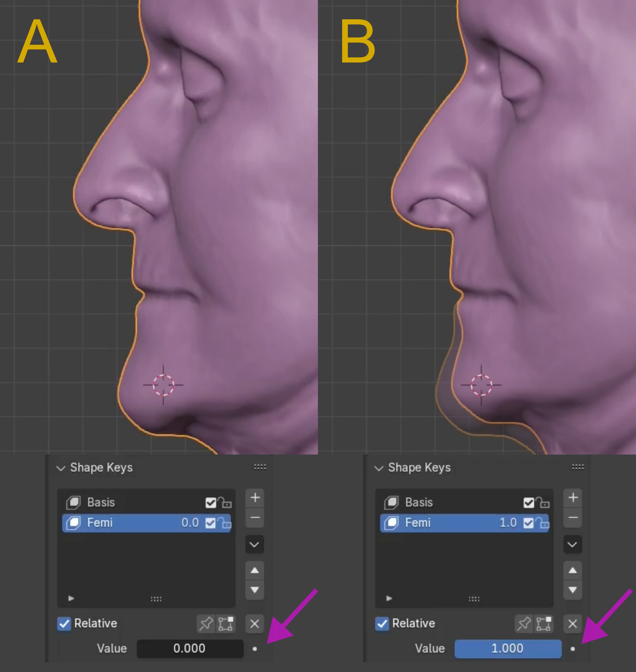Image resolution: width=636 pixels, height=672 pixels.
Task: Click the lock icon on Femi in panel A
Action: 224,523
